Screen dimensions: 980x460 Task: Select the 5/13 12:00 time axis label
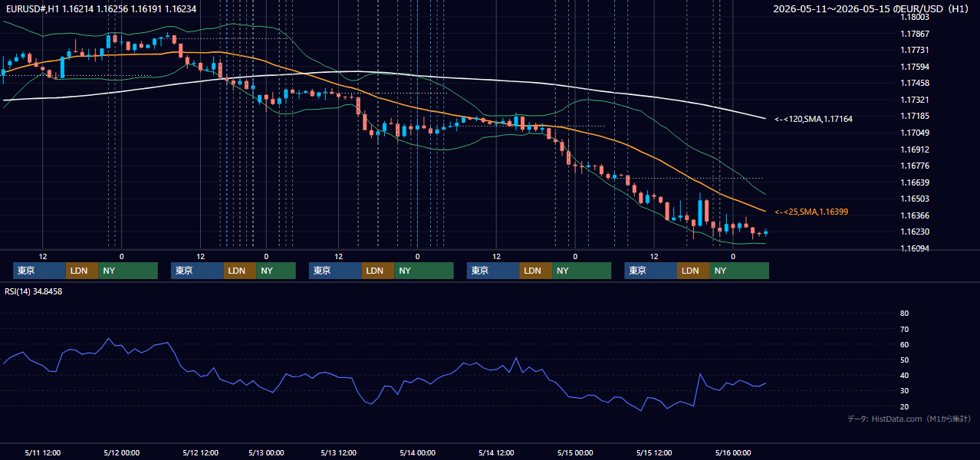click(338, 452)
